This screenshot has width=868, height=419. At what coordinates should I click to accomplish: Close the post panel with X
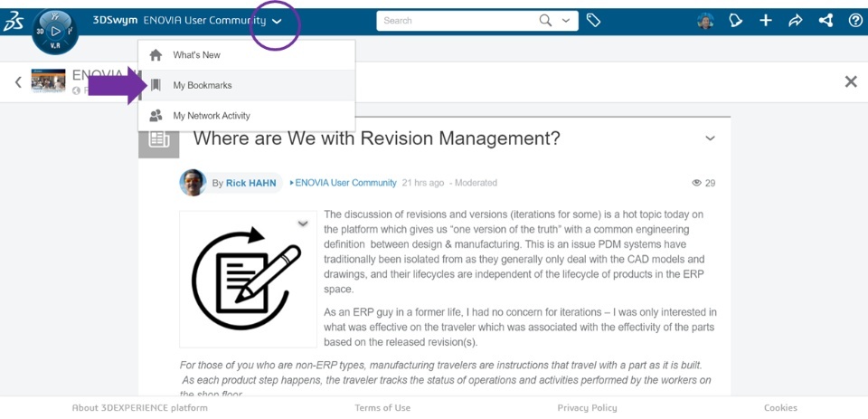point(851,82)
